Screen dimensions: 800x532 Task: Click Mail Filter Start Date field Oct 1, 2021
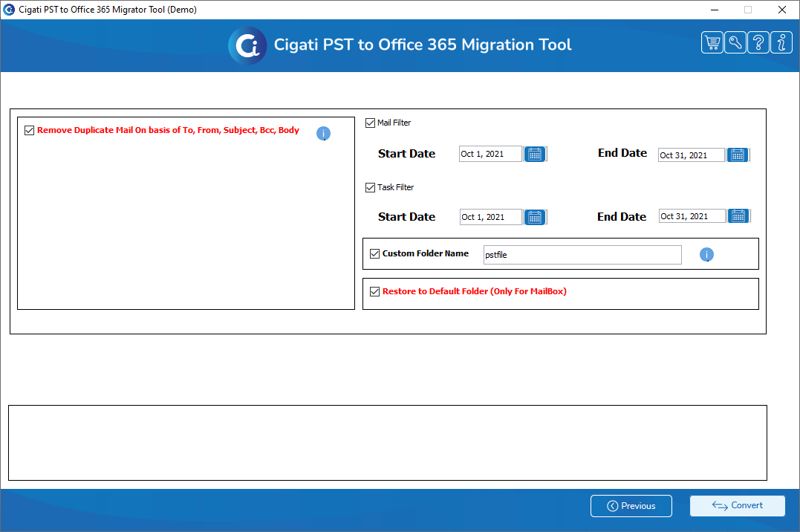(490, 155)
